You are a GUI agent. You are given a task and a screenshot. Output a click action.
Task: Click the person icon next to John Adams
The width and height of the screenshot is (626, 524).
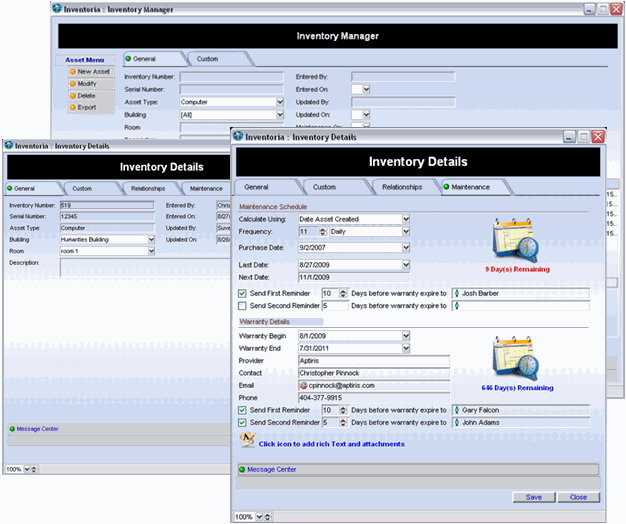coord(458,422)
